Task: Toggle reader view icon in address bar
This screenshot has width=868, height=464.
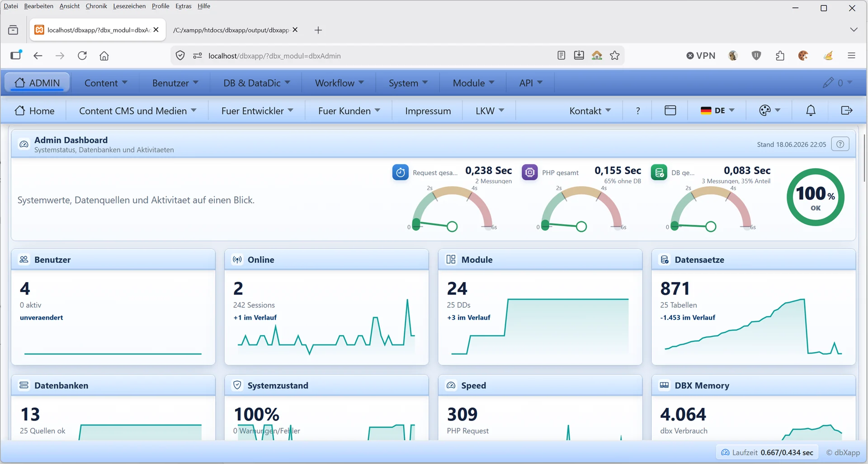Action: [x=561, y=56]
